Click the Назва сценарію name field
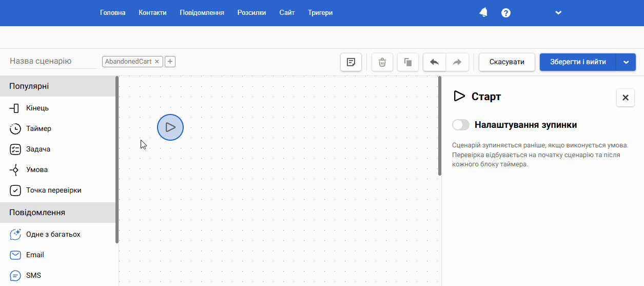 pos(53,61)
